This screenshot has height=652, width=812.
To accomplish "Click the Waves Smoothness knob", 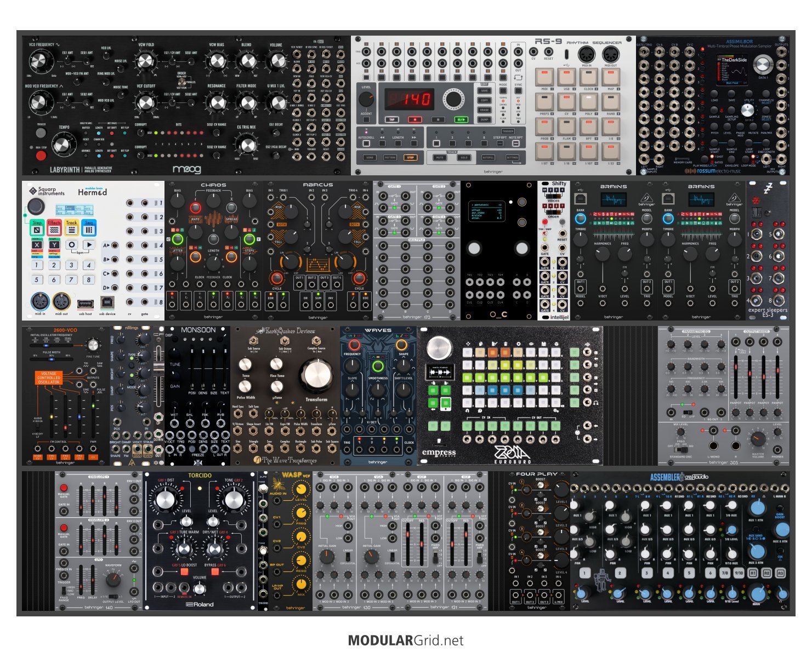I will click(377, 390).
